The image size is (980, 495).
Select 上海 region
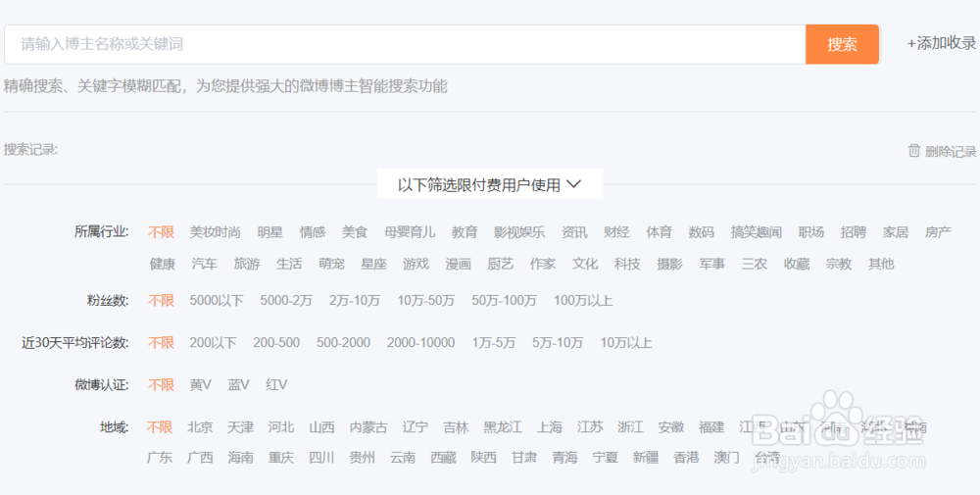[x=550, y=427]
